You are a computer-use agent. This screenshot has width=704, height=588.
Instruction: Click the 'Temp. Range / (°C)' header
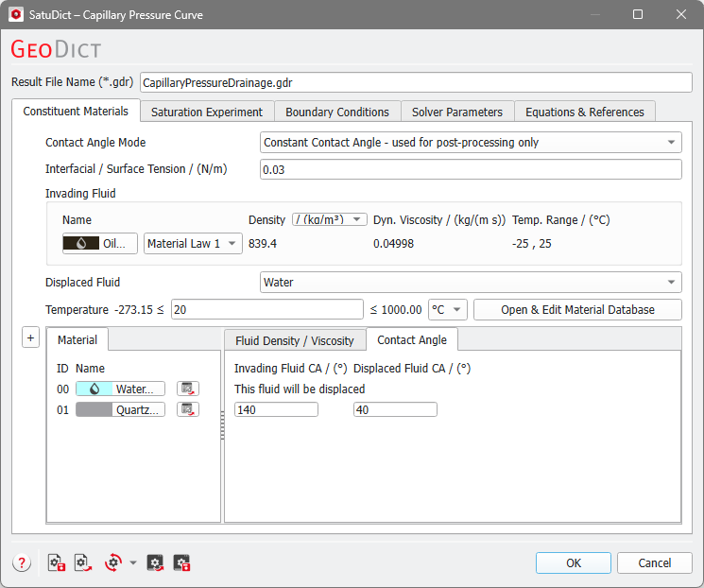[x=560, y=219]
